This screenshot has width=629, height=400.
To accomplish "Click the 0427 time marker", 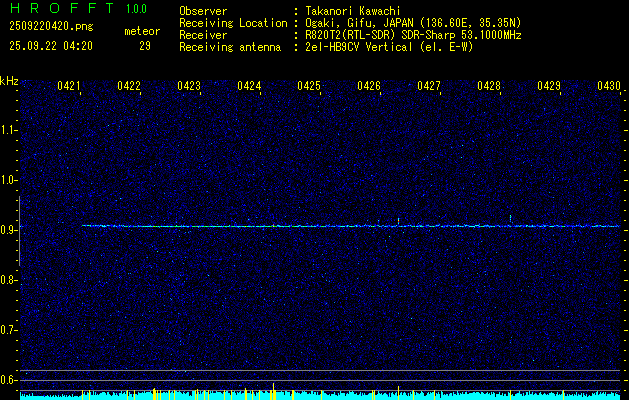I will coord(429,86).
